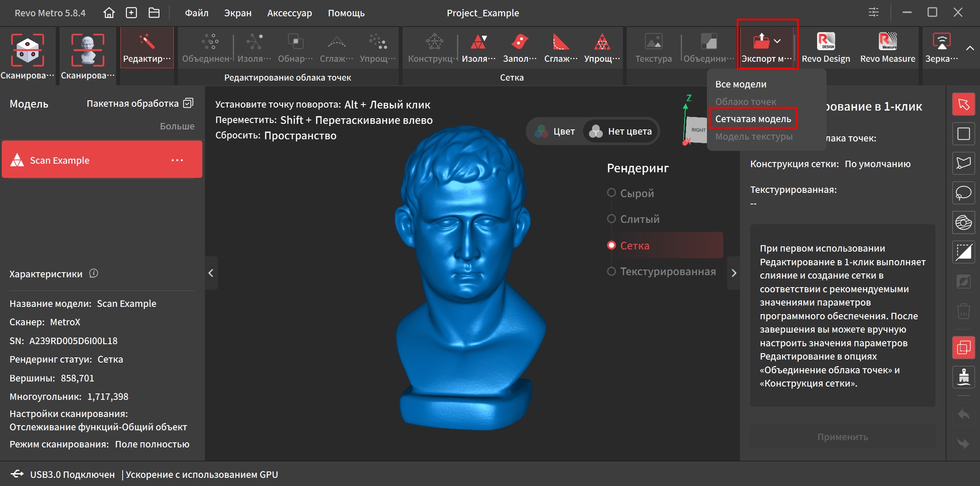This screenshot has height=486, width=980.
Task: Switch display to Цвет color mode
Action: point(556,132)
